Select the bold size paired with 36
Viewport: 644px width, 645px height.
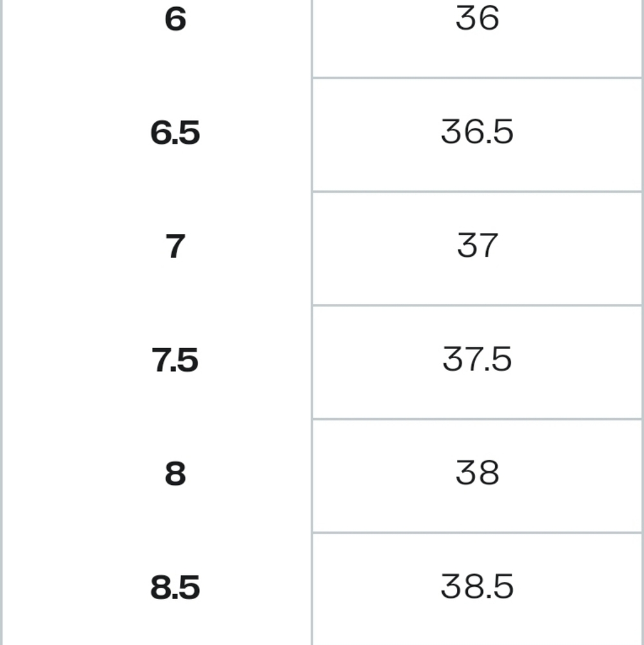[x=175, y=19]
